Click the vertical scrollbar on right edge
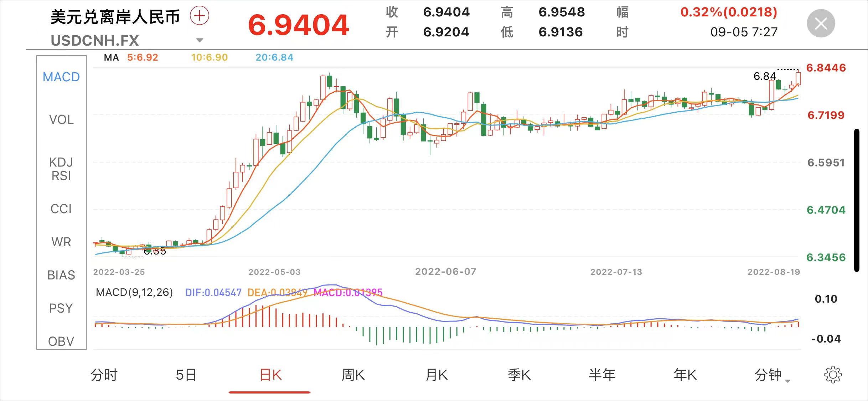868x401 pixels. point(857,200)
